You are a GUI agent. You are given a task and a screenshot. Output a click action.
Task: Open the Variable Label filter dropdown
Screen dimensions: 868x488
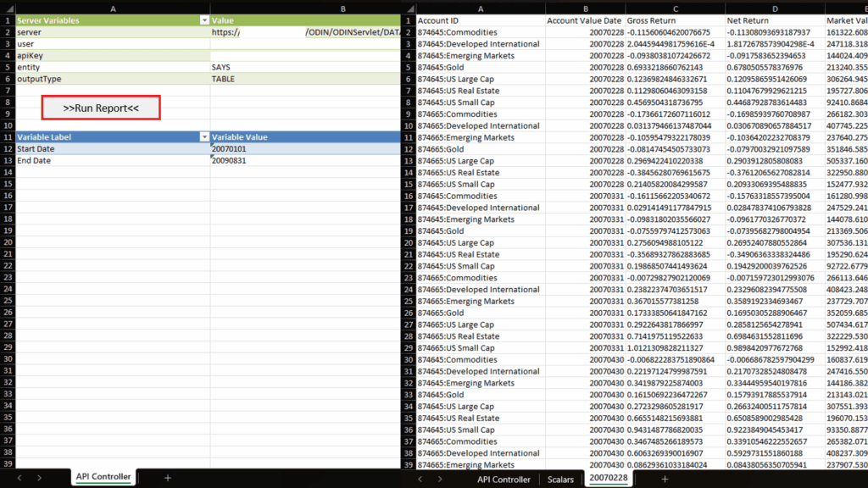click(x=203, y=136)
